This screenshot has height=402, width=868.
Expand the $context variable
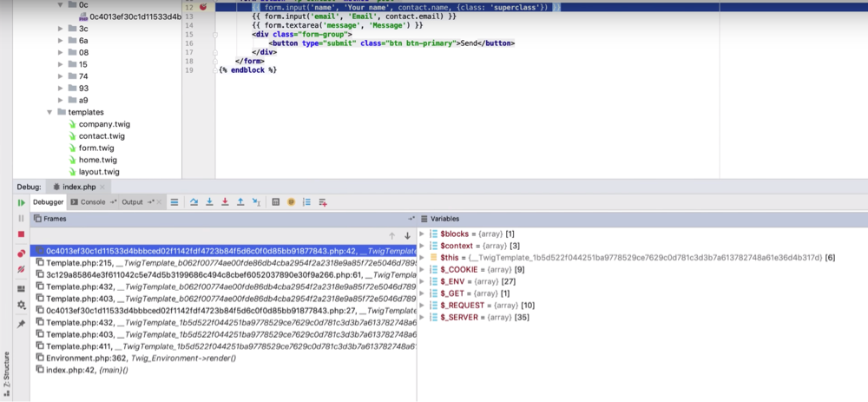click(423, 246)
